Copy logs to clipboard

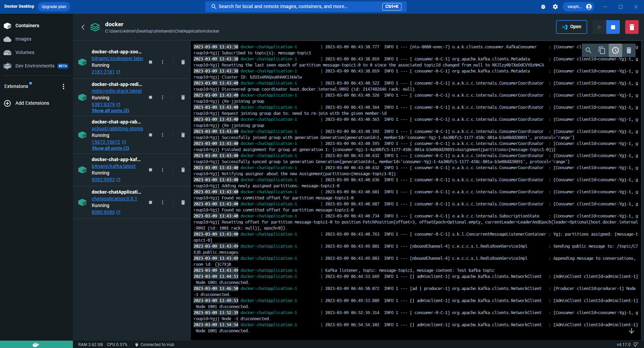602,50
